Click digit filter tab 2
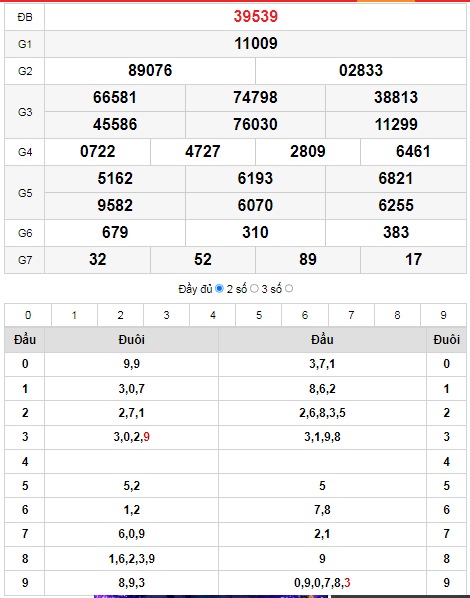The width and height of the screenshot is (470, 598). coord(121,315)
